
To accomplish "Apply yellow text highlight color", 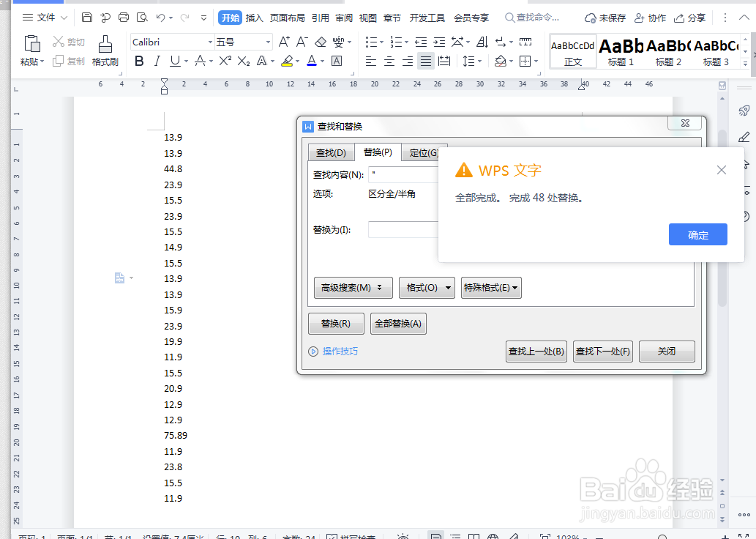I will click(287, 62).
